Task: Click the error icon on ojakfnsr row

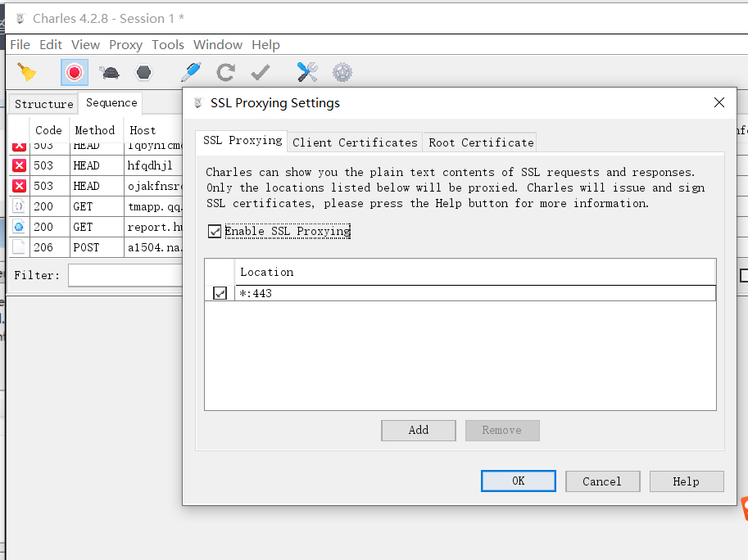Action: click(x=19, y=186)
